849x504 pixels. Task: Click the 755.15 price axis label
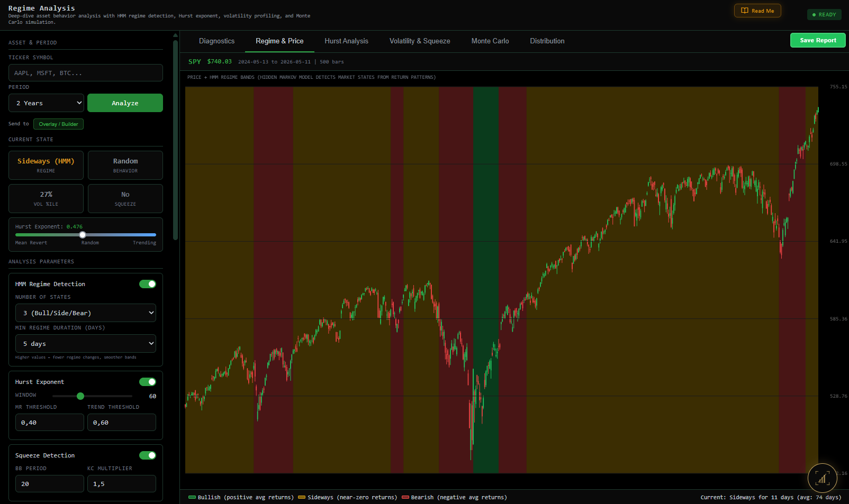pos(838,87)
